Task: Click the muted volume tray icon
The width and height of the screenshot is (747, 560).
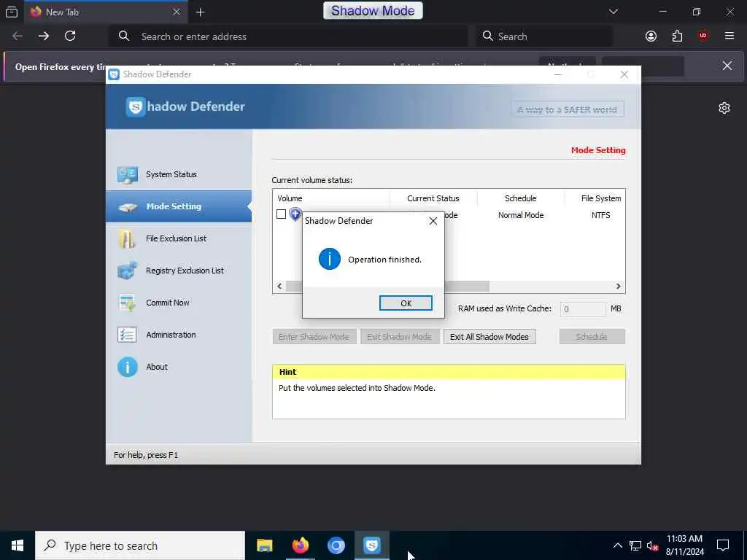Action: click(651, 545)
